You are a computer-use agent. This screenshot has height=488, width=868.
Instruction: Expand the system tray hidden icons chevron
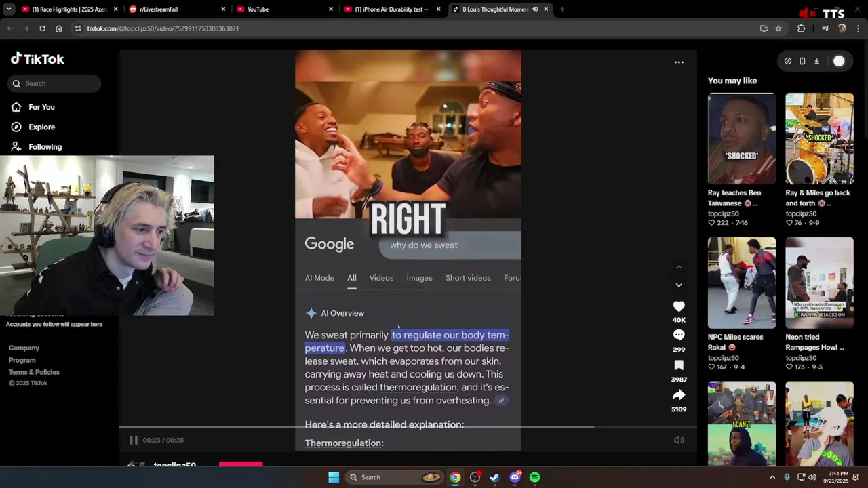[772, 477]
